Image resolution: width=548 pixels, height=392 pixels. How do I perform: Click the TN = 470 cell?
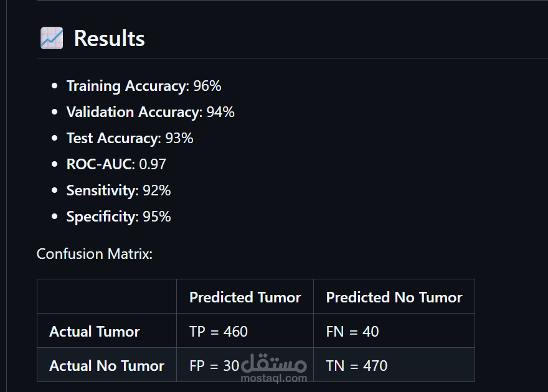tap(356, 366)
